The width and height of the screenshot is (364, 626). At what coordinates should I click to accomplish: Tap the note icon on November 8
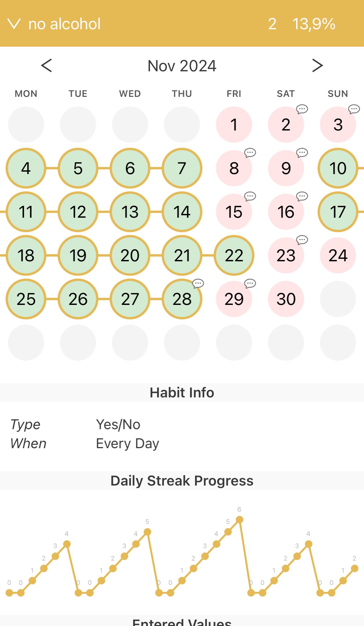250,153
